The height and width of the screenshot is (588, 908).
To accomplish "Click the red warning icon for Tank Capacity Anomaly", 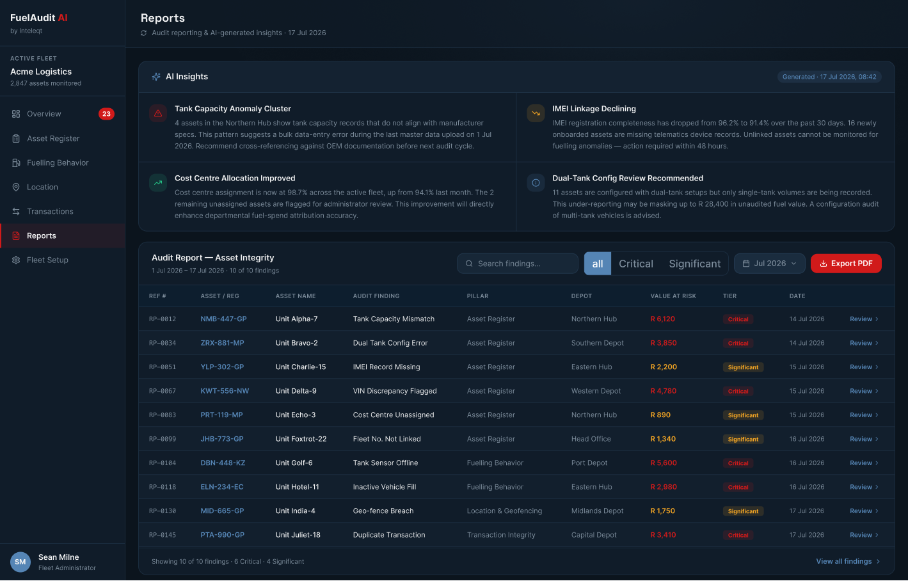I will pos(158,113).
